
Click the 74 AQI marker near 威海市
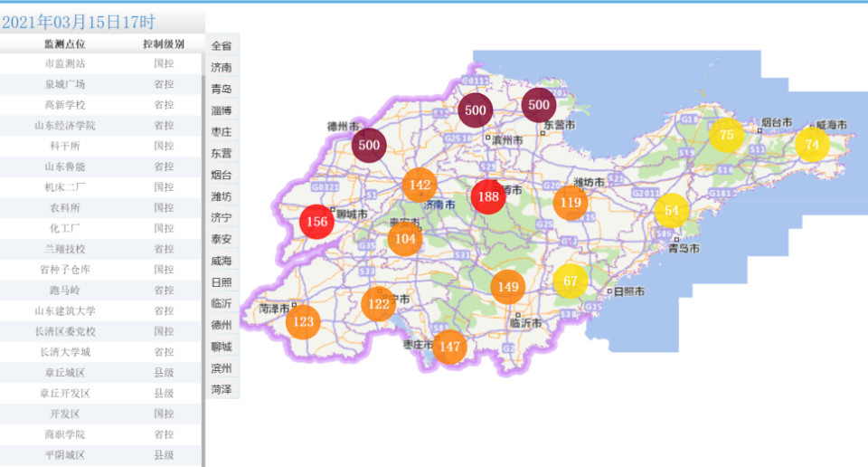point(812,145)
